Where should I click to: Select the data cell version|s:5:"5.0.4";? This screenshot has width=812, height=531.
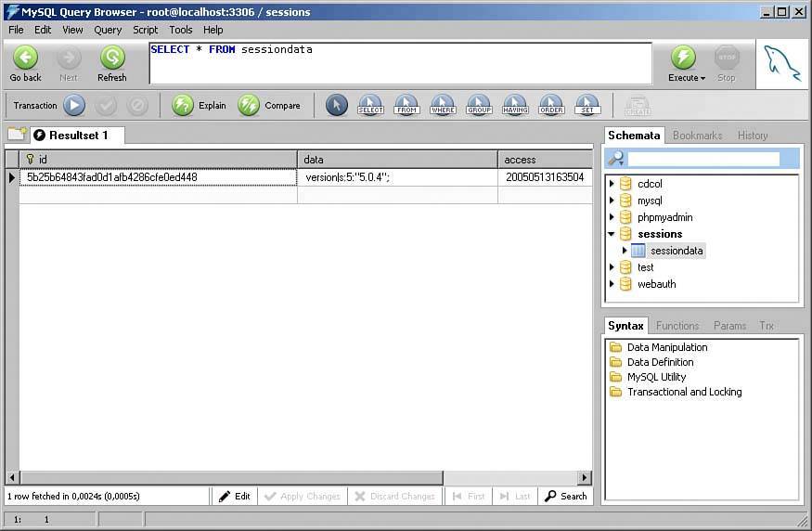coord(397,177)
